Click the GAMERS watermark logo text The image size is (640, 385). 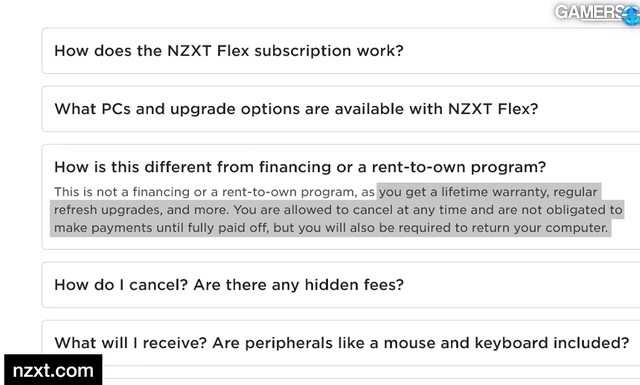tap(589, 12)
